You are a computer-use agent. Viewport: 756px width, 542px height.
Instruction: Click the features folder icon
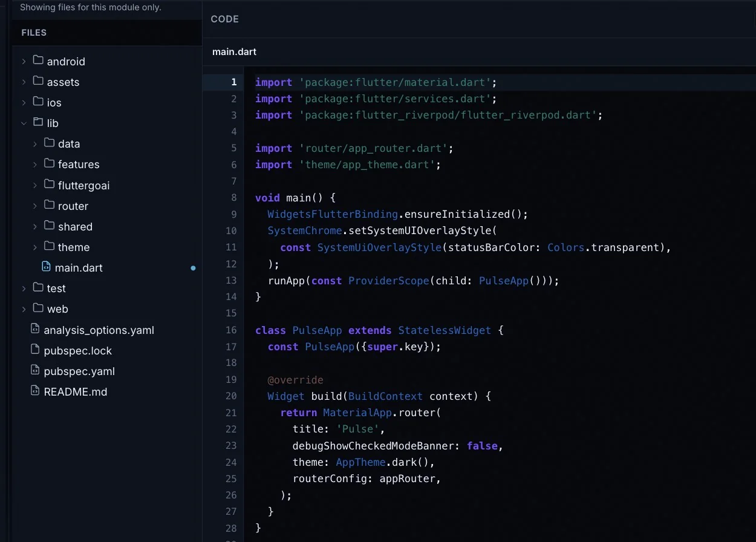point(50,163)
